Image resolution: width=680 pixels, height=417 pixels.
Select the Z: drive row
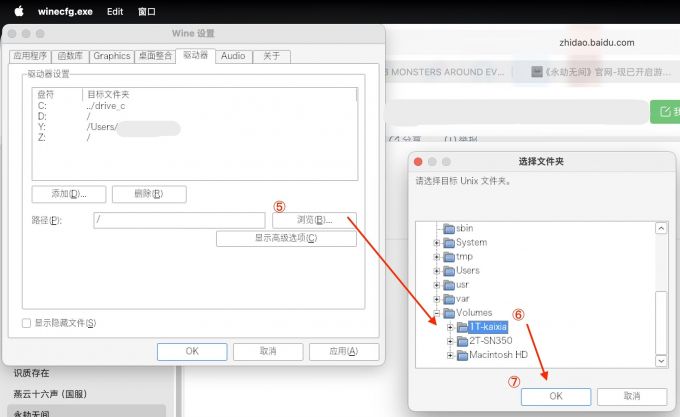[x=194, y=137]
